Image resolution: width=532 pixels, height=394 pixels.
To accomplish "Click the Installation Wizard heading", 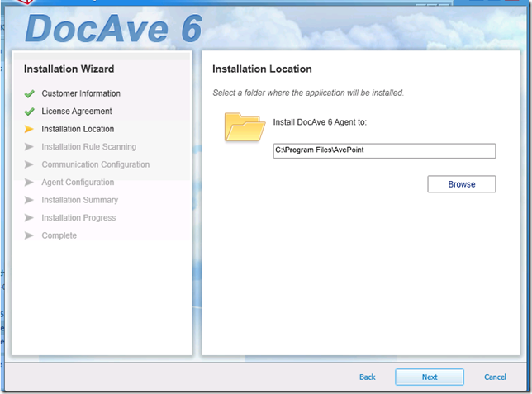I will coord(69,69).
